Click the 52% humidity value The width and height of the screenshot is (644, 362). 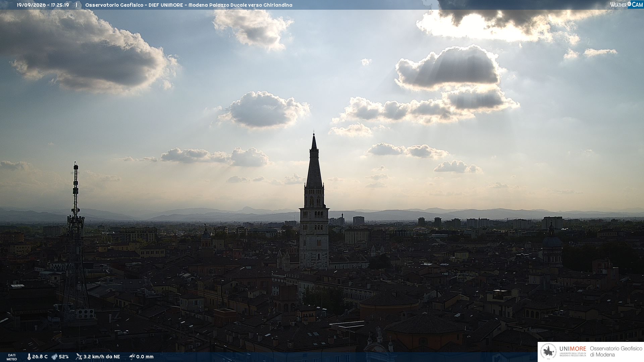64,357
